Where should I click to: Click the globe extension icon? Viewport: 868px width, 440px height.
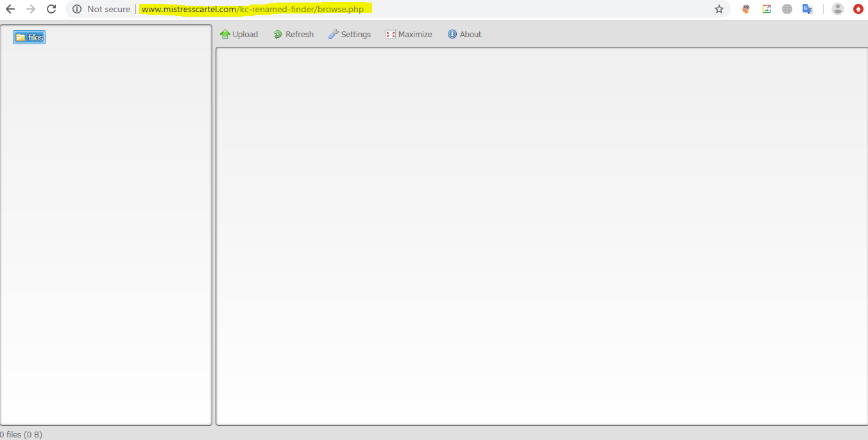[787, 9]
